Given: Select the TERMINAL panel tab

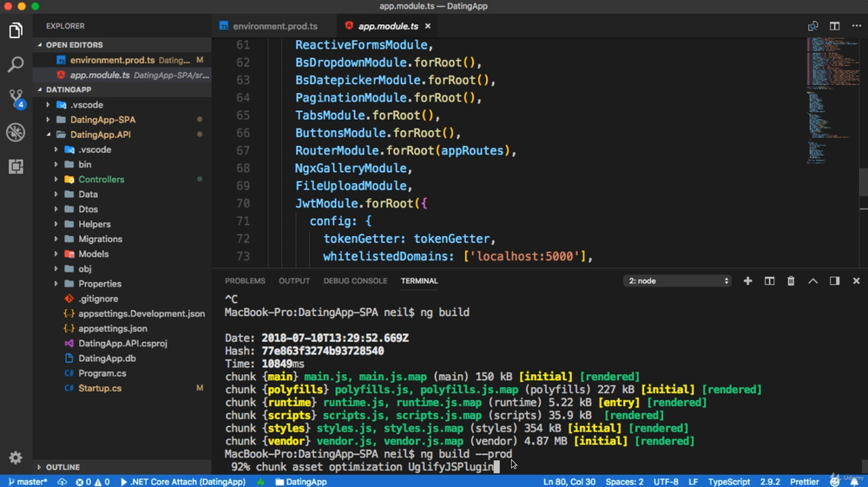Looking at the screenshot, I should click(419, 281).
